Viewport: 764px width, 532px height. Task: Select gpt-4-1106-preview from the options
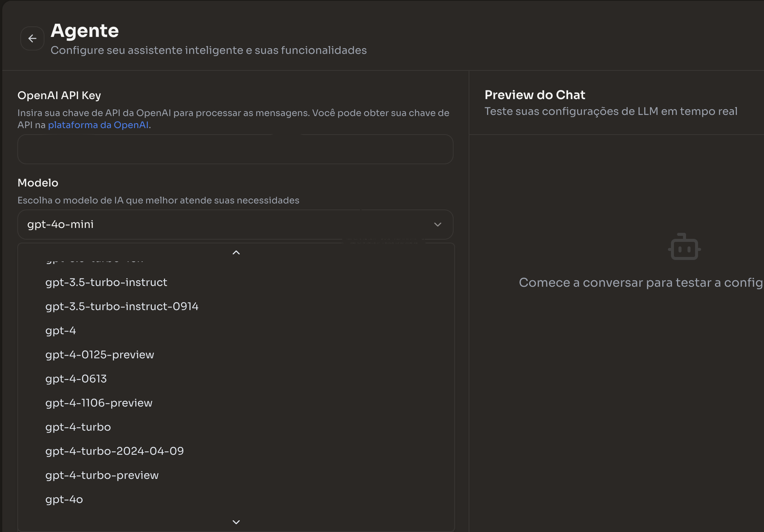[x=99, y=403]
